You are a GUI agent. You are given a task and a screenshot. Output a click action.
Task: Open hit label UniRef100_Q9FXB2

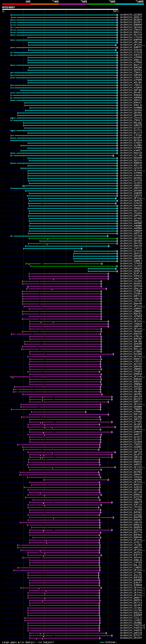point(131,90)
